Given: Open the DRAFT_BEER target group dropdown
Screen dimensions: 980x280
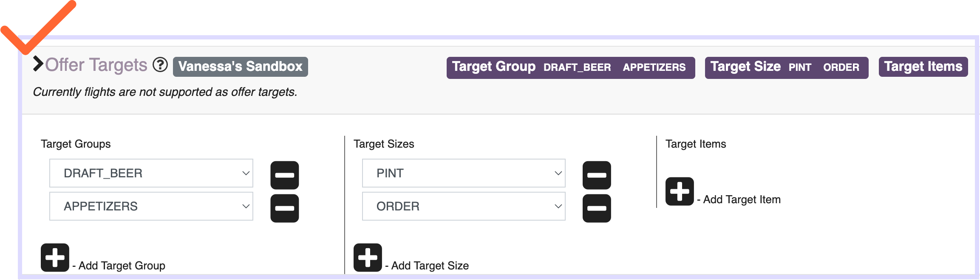Looking at the screenshot, I should point(151,173).
